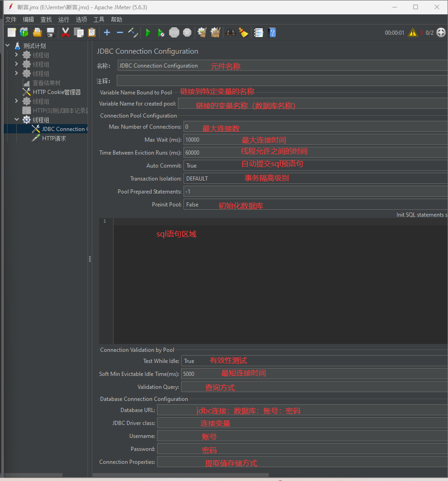The image size is (448, 481).
Task: Open the Validation Query combo box
Action: [x=315, y=387]
